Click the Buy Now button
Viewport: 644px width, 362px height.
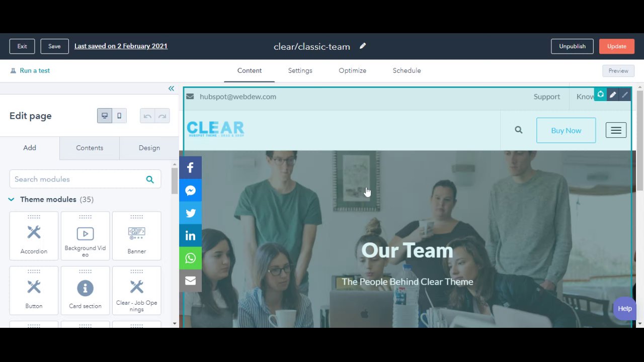tap(566, 130)
